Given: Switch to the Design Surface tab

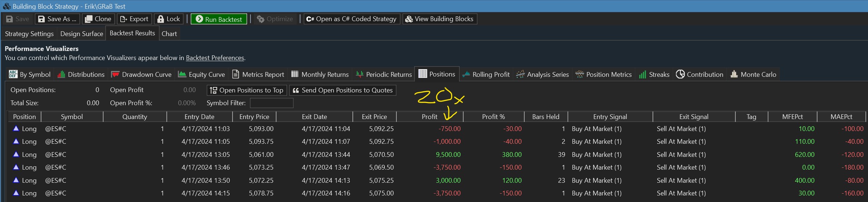Looking at the screenshot, I should (x=82, y=33).
